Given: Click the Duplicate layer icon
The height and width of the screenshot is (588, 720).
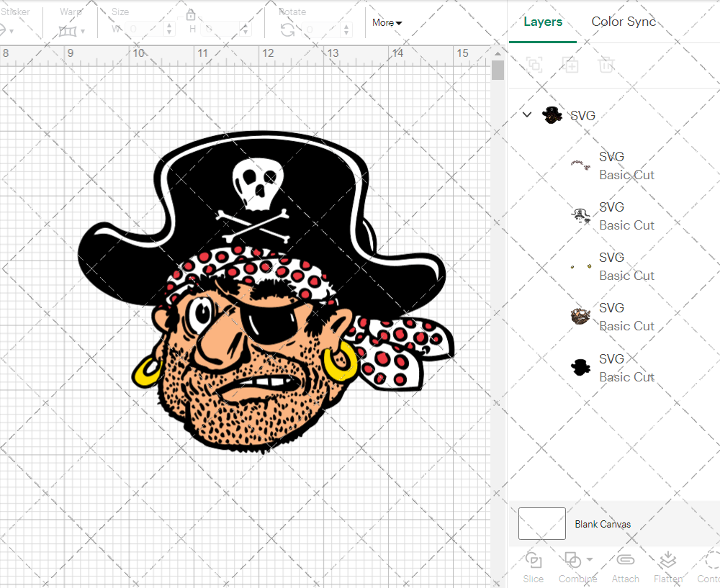Looking at the screenshot, I should coord(570,65).
